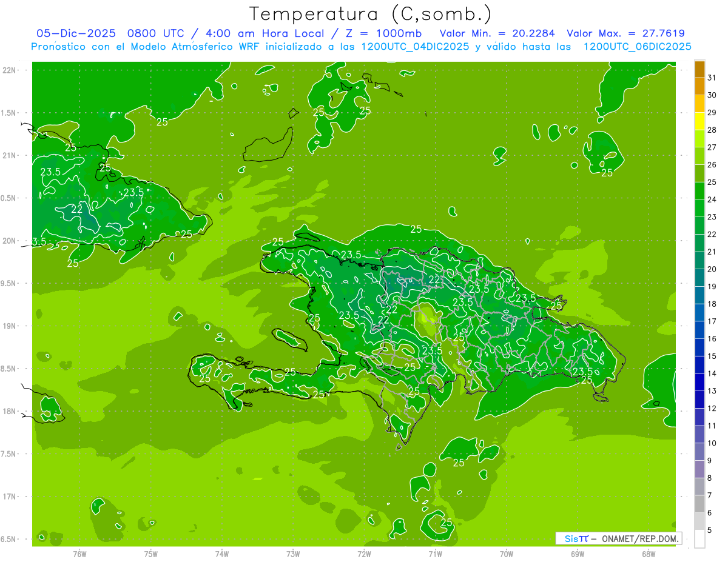Viewport: 728px width, 562px height.
Task: Select the '1.5N' latitude axis label
Action: pyautogui.click(x=9, y=113)
